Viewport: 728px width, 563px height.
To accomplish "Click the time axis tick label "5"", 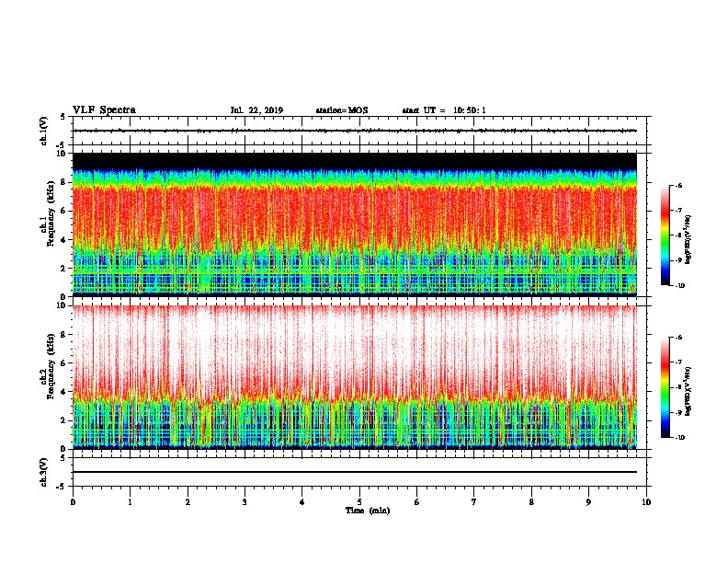I will 359,502.
